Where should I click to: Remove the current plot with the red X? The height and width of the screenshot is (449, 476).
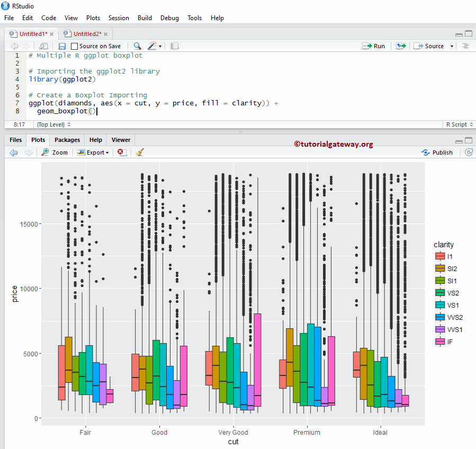point(120,152)
